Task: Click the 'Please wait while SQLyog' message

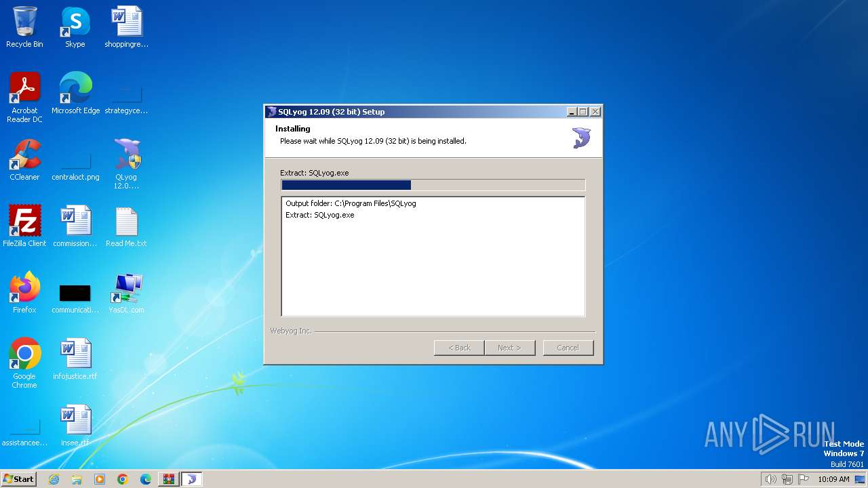Action: coord(373,141)
